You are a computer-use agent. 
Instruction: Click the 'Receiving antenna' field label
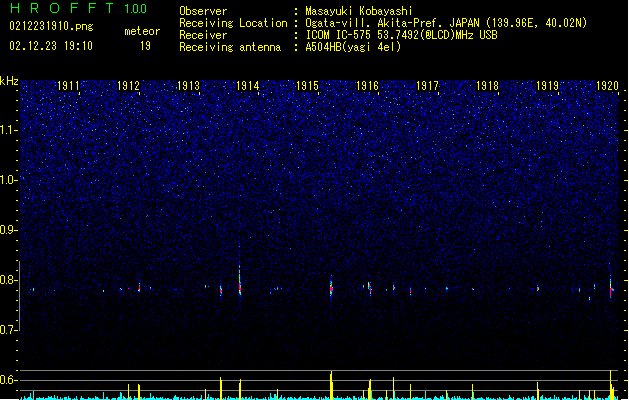[230, 47]
